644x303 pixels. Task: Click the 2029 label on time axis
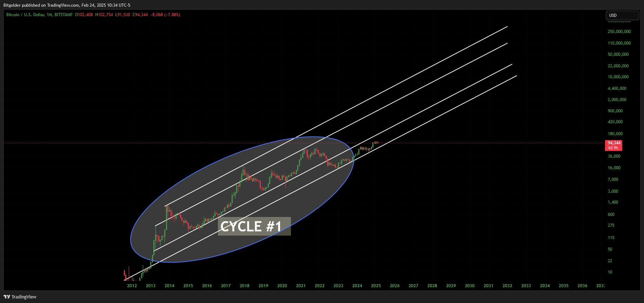tap(451, 286)
